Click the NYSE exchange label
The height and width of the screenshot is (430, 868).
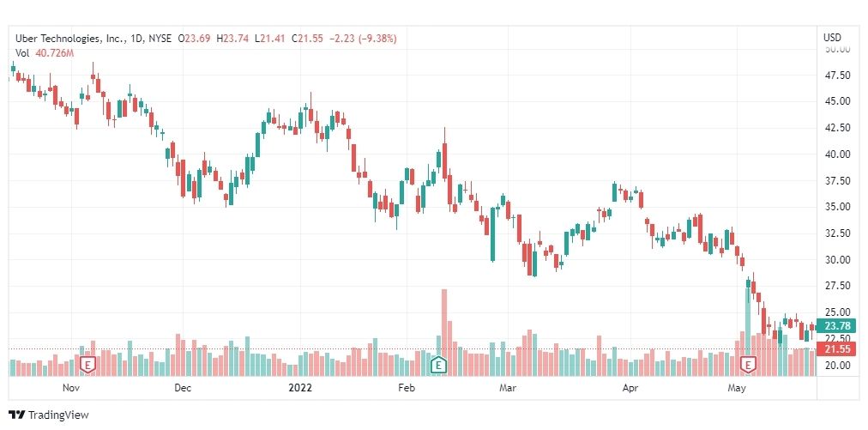pyautogui.click(x=160, y=39)
